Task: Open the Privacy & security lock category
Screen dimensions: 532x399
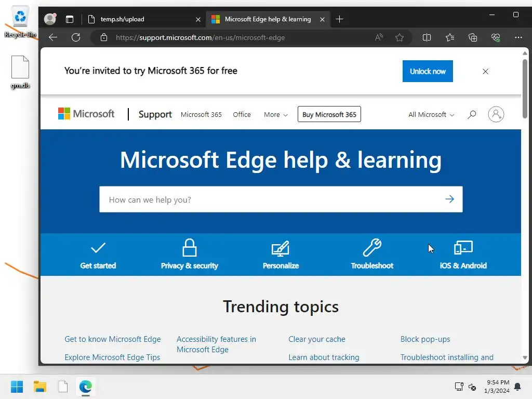Action: click(x=189, y=255)
